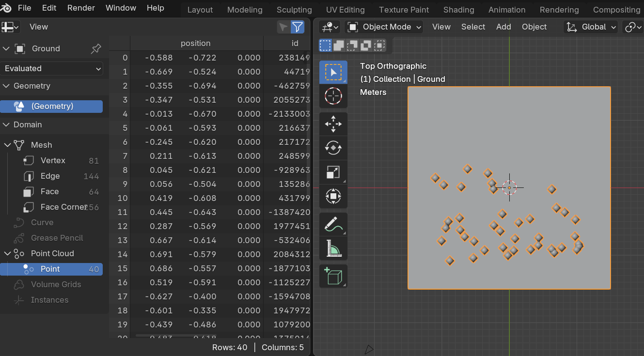Open the Object Mode dropdown

pos(385,27)
